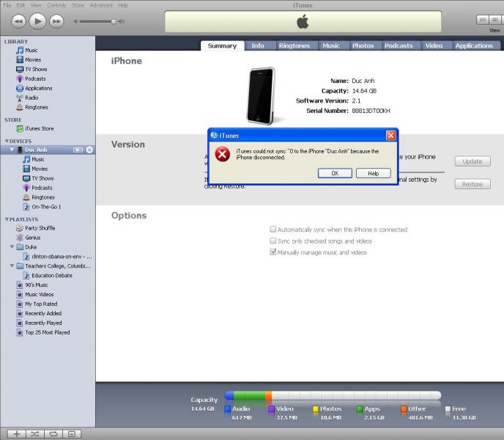The width and height of the screenshot is (504, 440).
Task: Click the shuffle button at bottom left
Action: [34, 434]
